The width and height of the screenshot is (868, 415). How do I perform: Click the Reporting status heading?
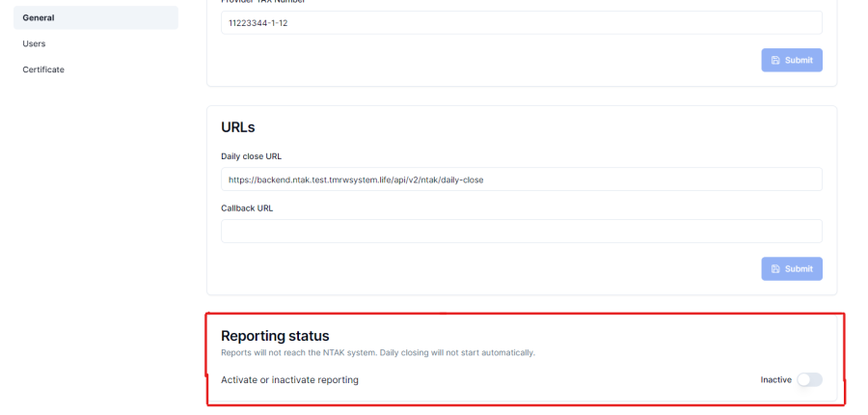(275, 335)
